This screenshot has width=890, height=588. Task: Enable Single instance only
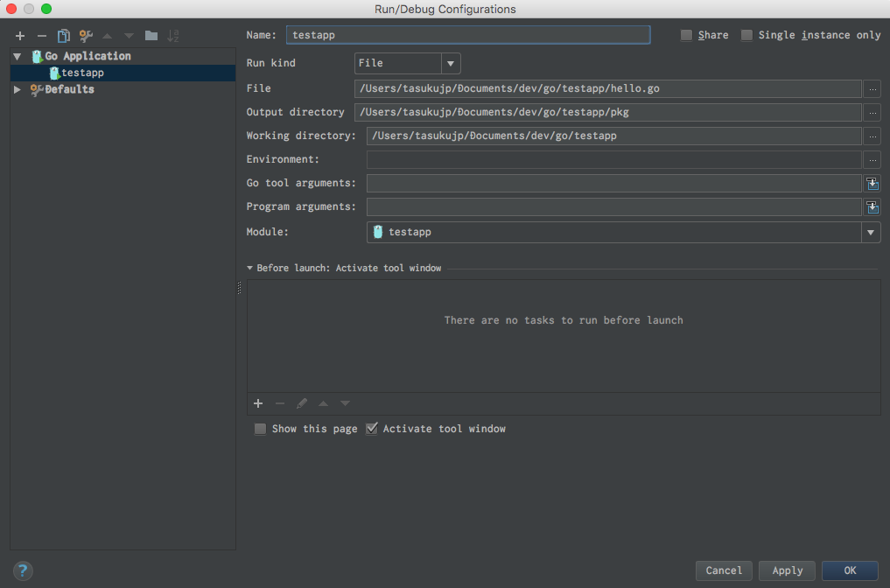(746, 35)
